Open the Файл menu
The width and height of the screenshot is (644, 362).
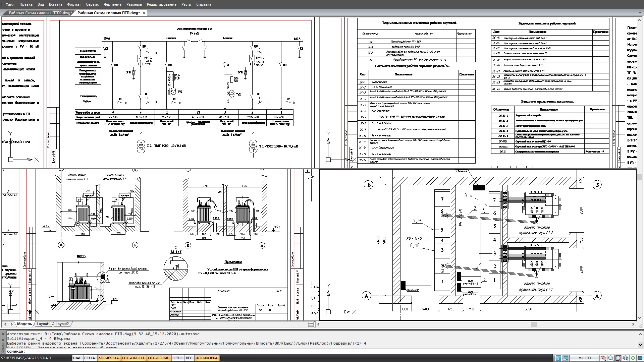(10, 4)
